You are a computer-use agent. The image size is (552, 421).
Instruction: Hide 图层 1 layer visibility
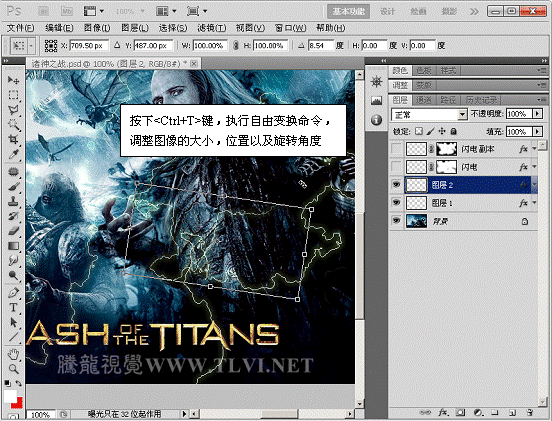tap(397, 202)
